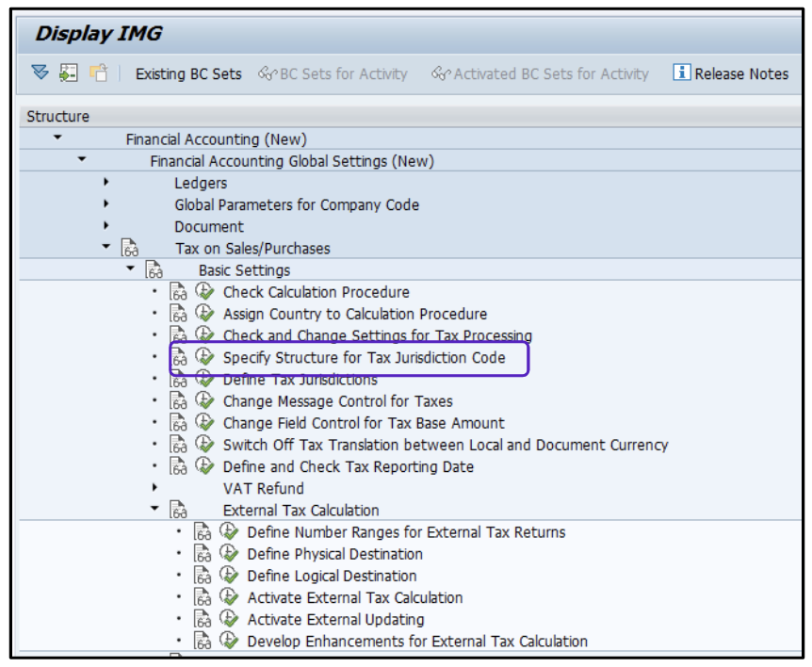Click the third toolbar icon beside Existing BC Sets
This screenshot has width=812, height=667.
pyautogui.click(x=97, y=73)
